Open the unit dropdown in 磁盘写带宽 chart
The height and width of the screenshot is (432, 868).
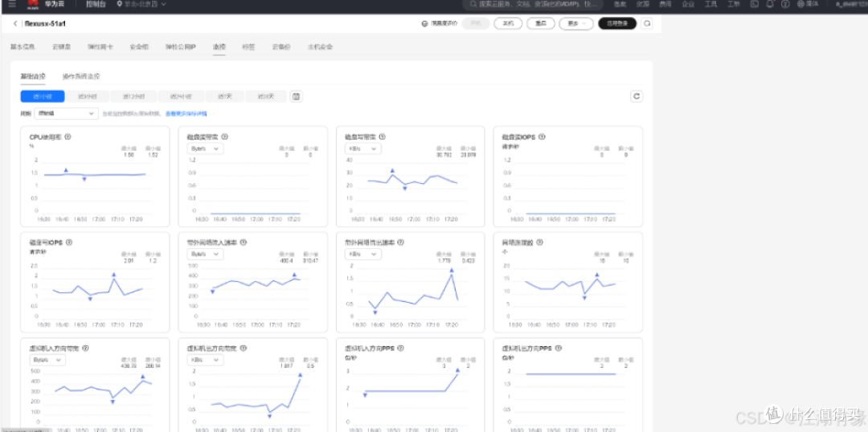pos(363,149)
